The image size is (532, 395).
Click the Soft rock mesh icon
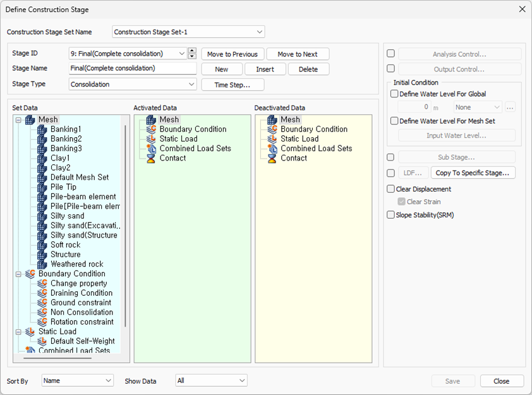tap(42, 245)
